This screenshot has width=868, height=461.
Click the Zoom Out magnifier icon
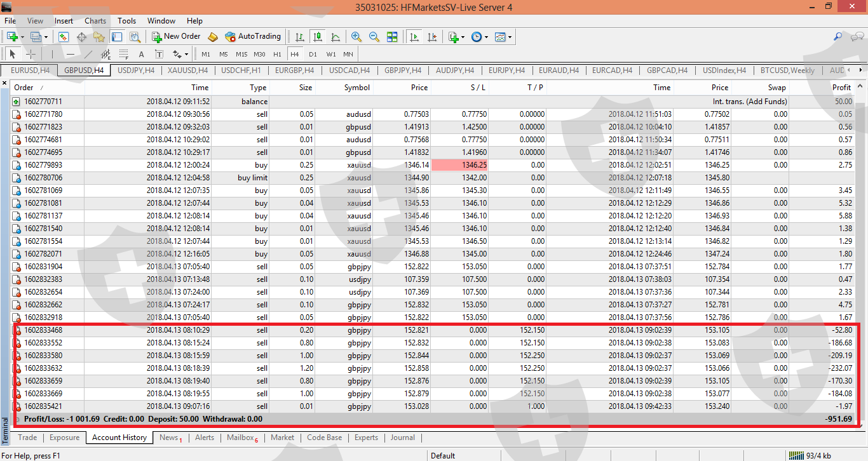pos(374,37)
